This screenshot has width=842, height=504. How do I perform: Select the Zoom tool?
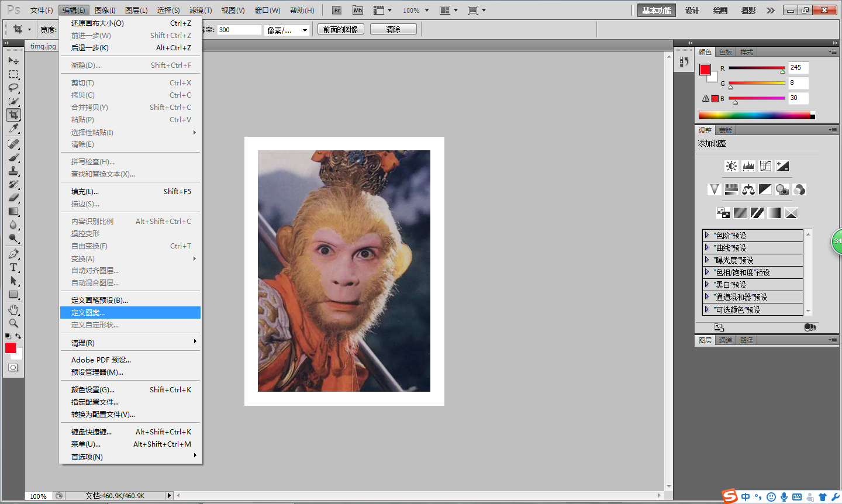pos(13,323)
